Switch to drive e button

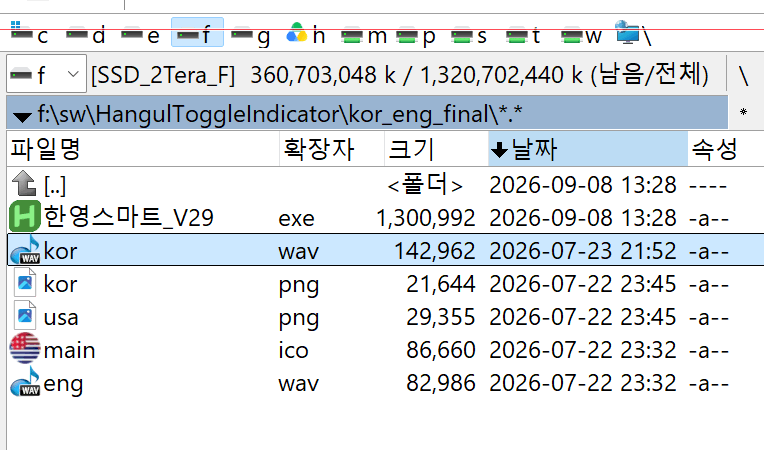pyautogui.click(x=140, y=34)
